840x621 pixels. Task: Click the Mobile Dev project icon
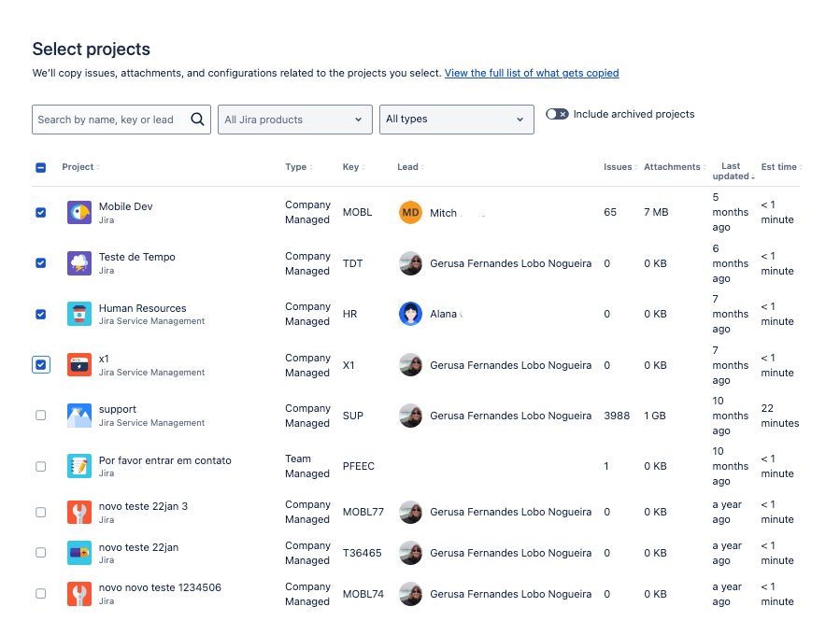pos(79,212)
